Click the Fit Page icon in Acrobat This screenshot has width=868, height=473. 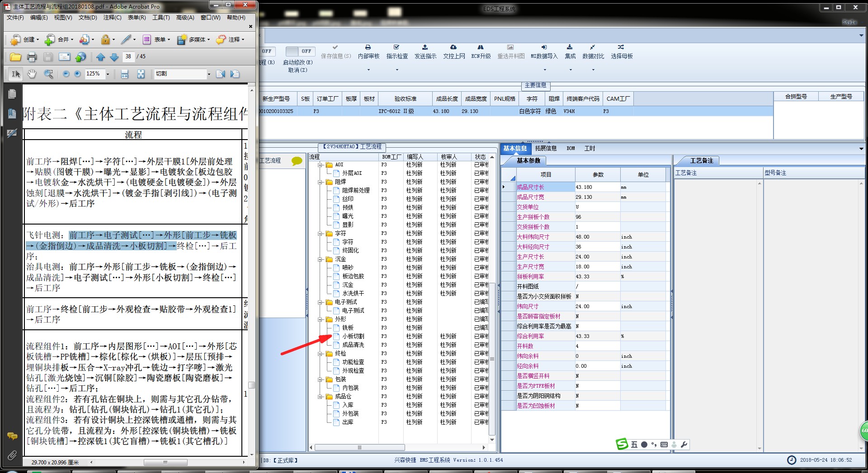coord(141,74)
